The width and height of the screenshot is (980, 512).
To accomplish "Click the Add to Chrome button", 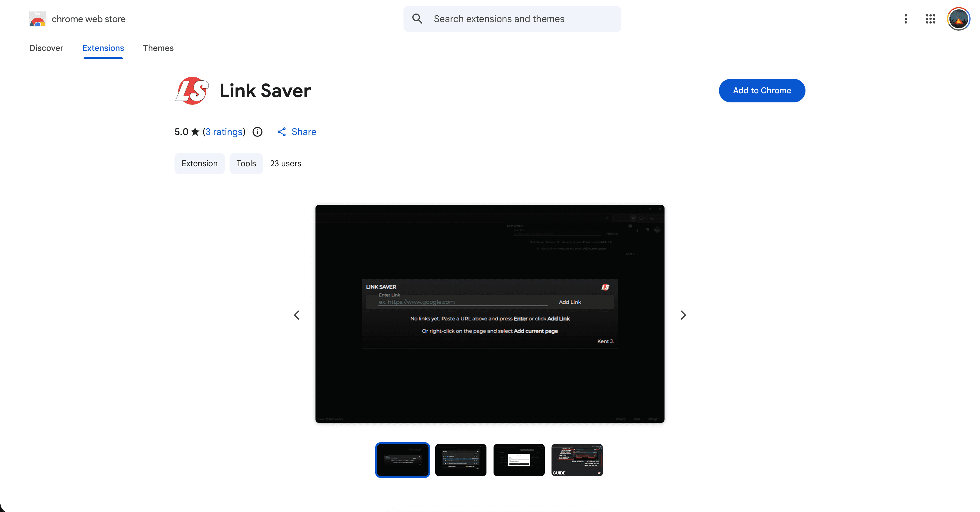I will click(762, 91).
